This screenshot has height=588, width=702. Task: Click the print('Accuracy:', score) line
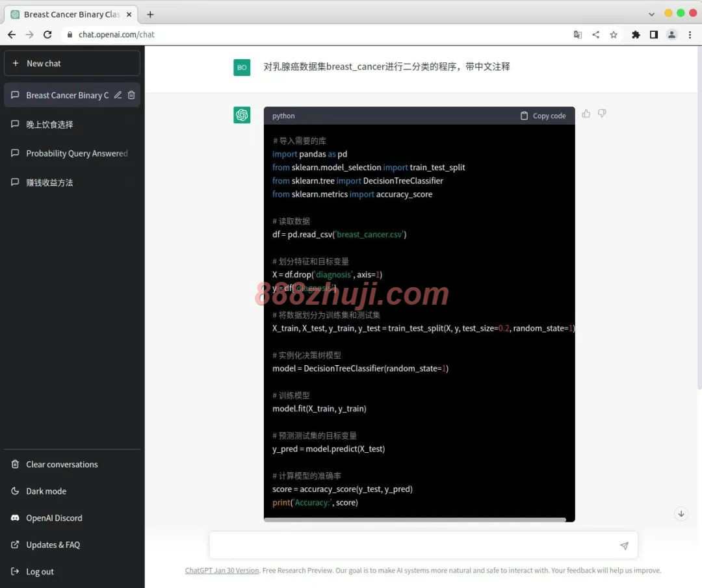315,502
